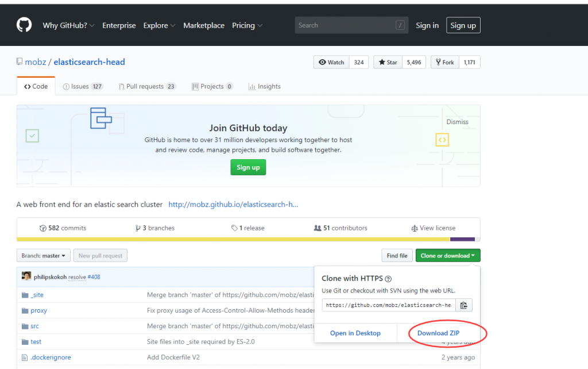Image resolution: width=588 pixels, height=369 pixels.
Task: Switch to the Issues tab
Action: coord(83,86)
